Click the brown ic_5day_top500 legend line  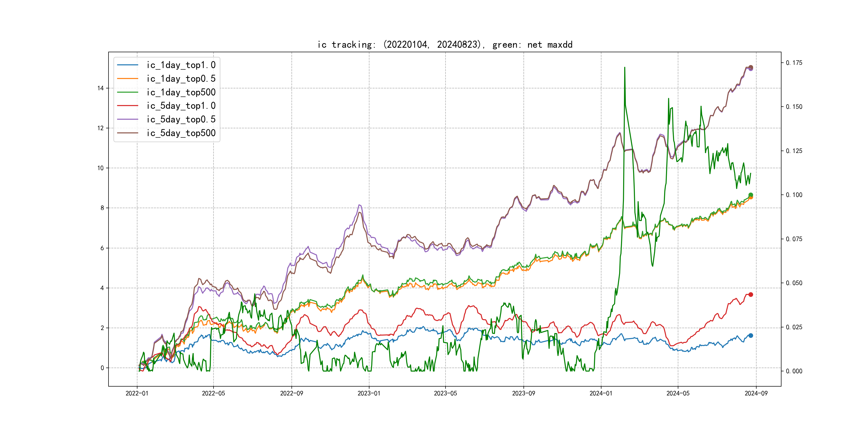coord(127,133)
